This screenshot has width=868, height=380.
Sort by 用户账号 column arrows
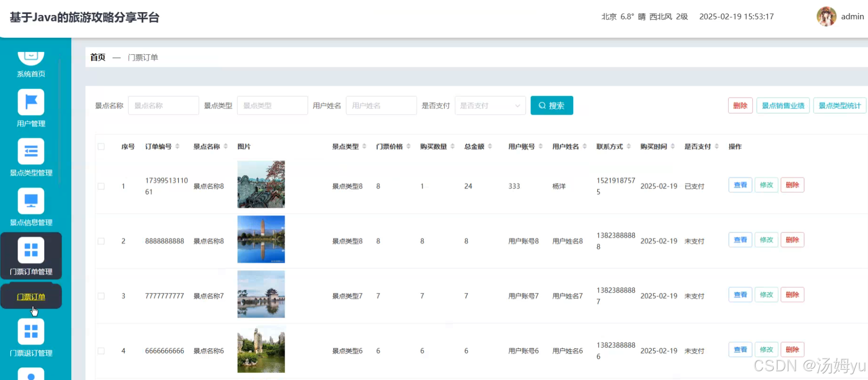pos(541,147)
